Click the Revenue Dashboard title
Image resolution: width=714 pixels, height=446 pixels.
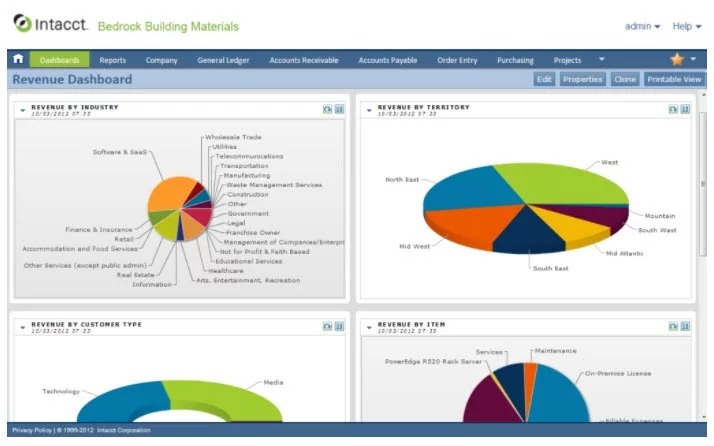point(72,79)
